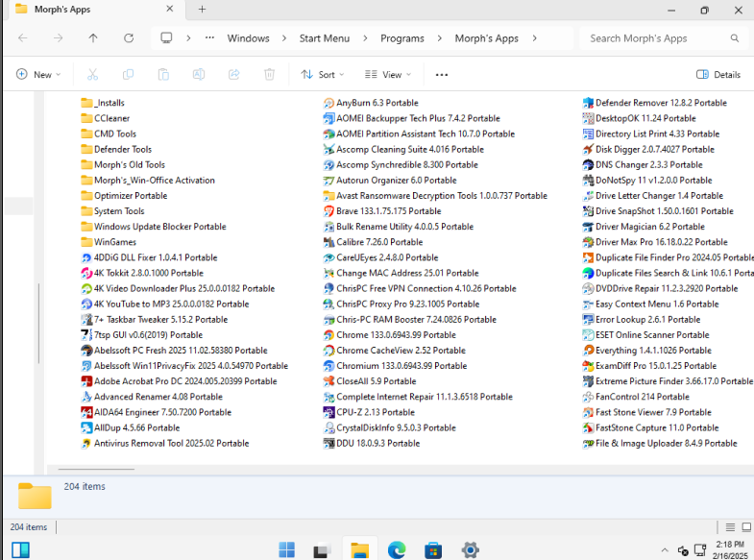Click the Delete trash icon
Image resolution: width=754 pixels, height=560 pixels.
(x=269, y=75)
